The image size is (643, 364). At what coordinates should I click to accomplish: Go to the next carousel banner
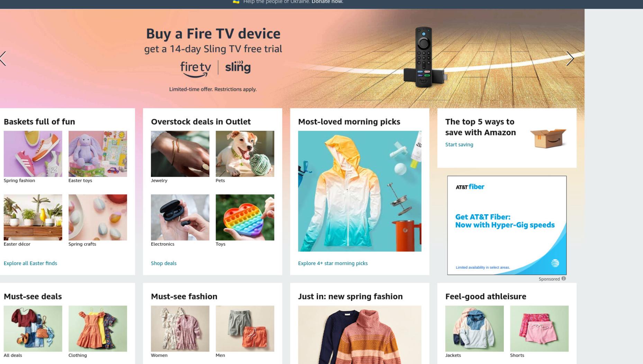tap(570, 59)
